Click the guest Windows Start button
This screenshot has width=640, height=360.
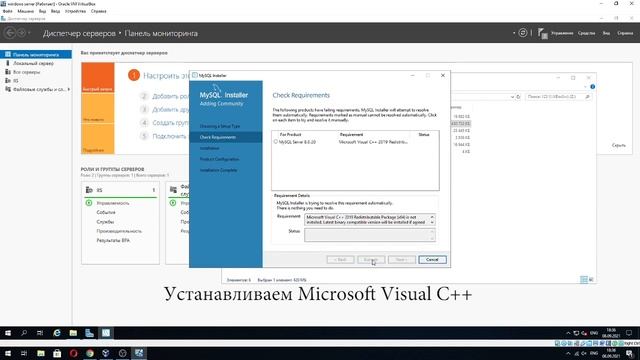coord(7,333)
